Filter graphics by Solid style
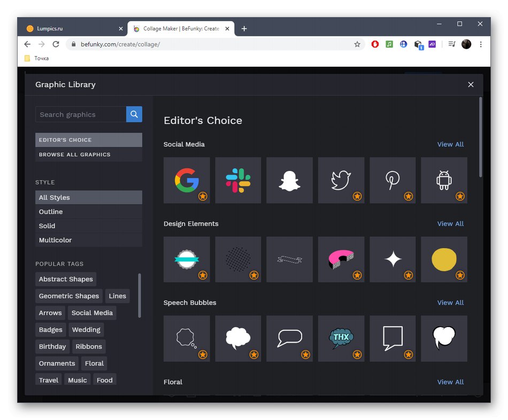 [x=88, y=225]
